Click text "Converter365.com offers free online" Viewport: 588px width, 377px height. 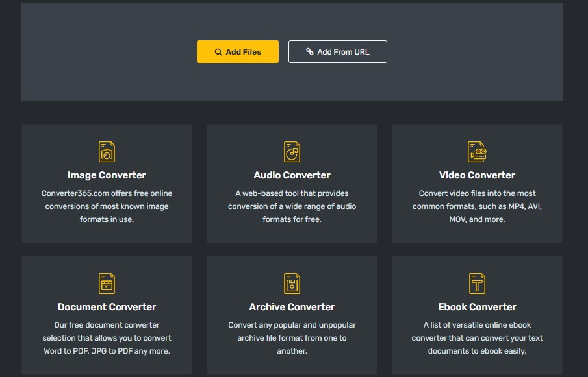[107, 193]
